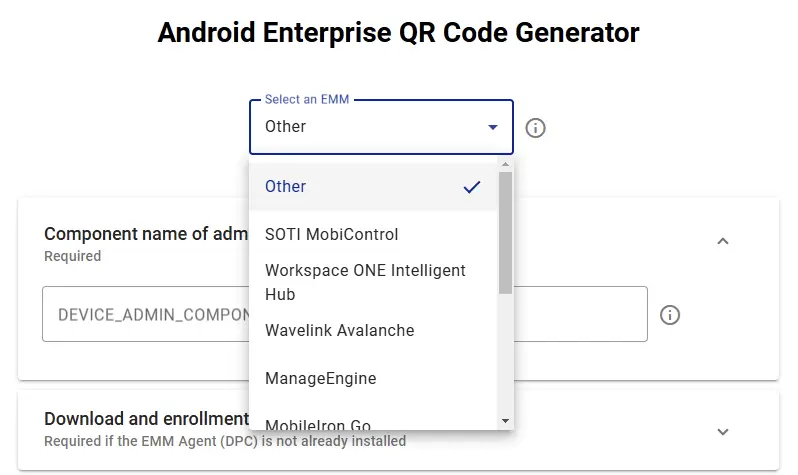Click the Android Enterprise QR Code Generator heading
The height and width of the screenshot is (475, 798).
[x=398, y=33]
